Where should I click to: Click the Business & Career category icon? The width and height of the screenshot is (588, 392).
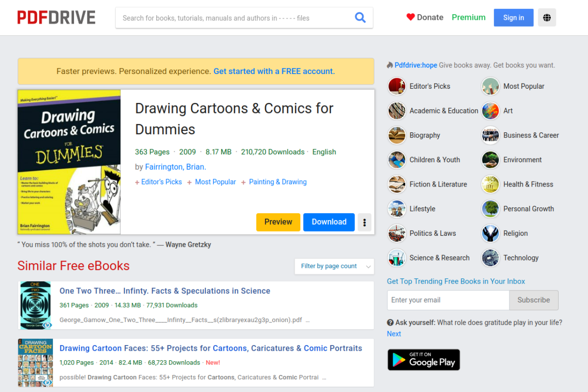click(x=491, y=135)
